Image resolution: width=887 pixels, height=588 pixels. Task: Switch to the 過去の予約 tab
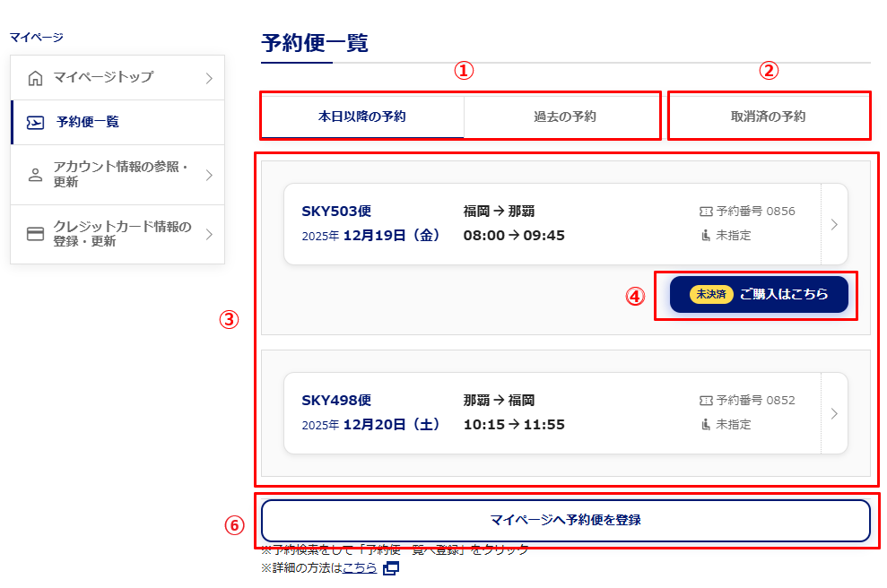click(564, 117)
